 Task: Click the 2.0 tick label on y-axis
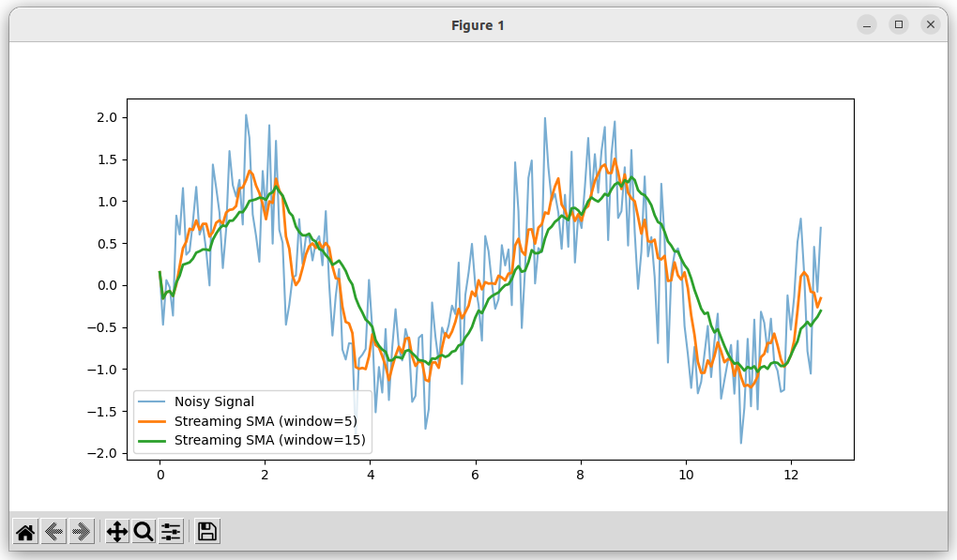(x=106, y=117)
